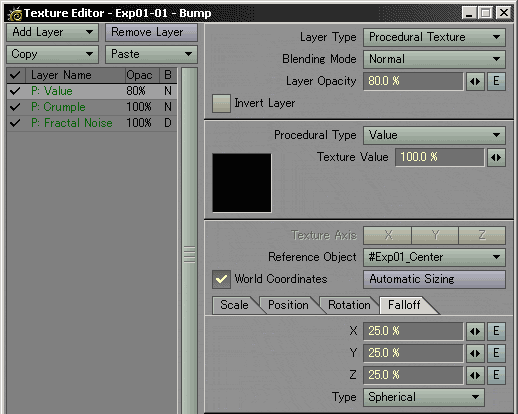Open envelope E button for Falloff Y

496,353
